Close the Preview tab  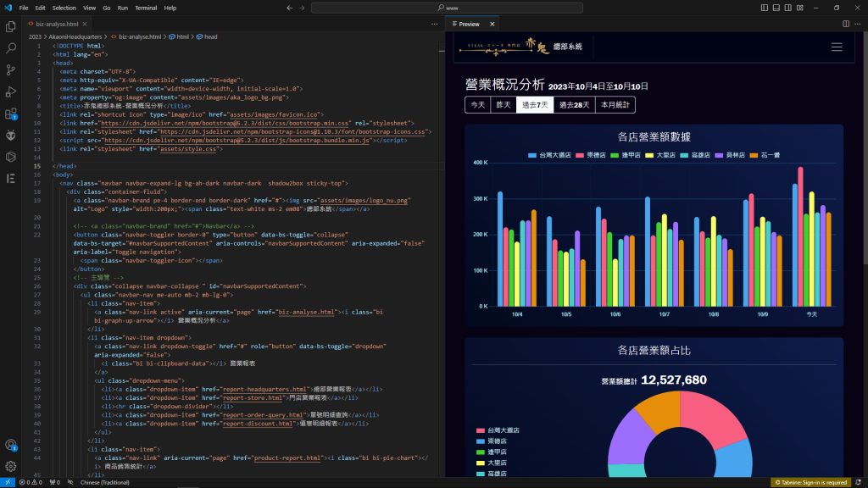[492, 24]
